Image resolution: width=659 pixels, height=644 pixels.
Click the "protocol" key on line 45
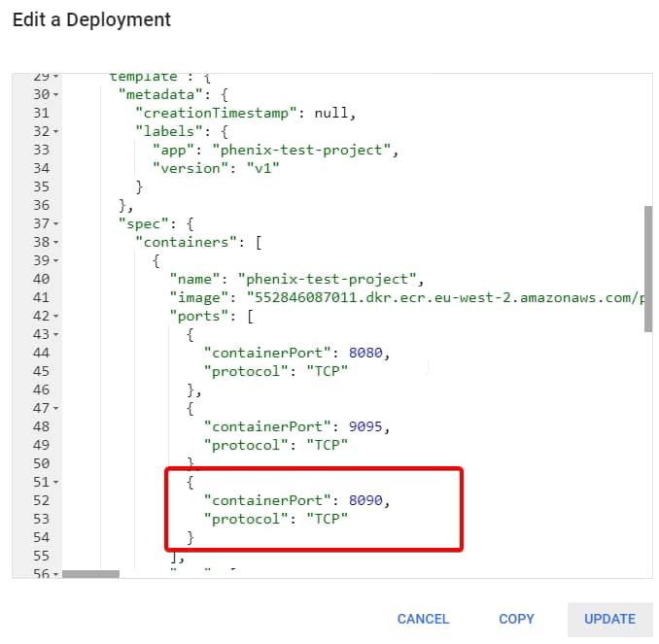click(x=246, y=371)
